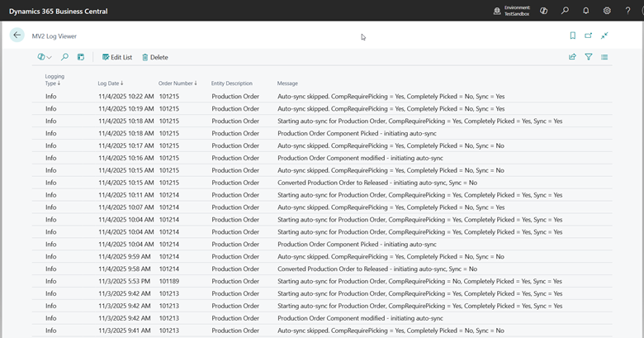The image size is (644, 338).
Task: Sort by Log Date column header
Action: tap(111, 83)
